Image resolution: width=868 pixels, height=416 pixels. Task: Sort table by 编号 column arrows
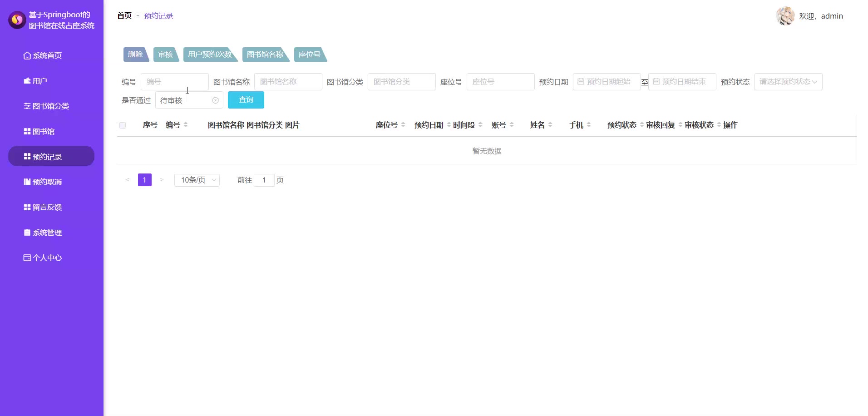point(186,125)
